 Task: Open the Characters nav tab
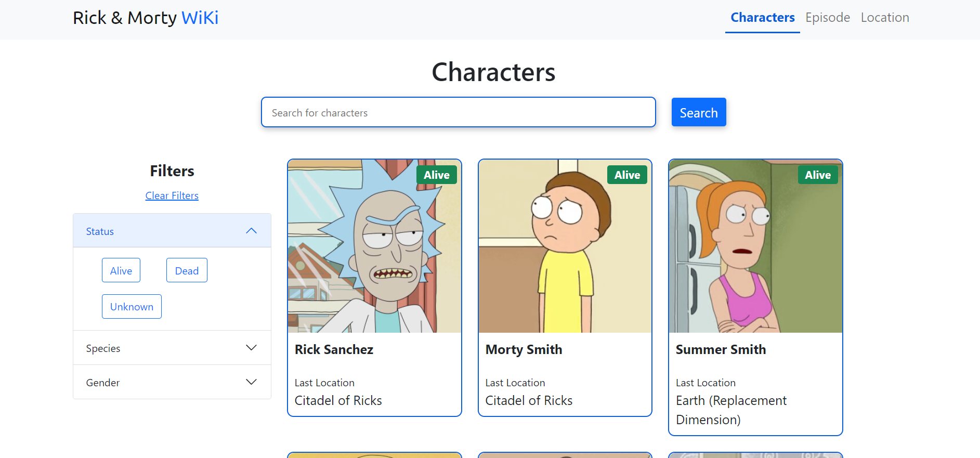763,18
